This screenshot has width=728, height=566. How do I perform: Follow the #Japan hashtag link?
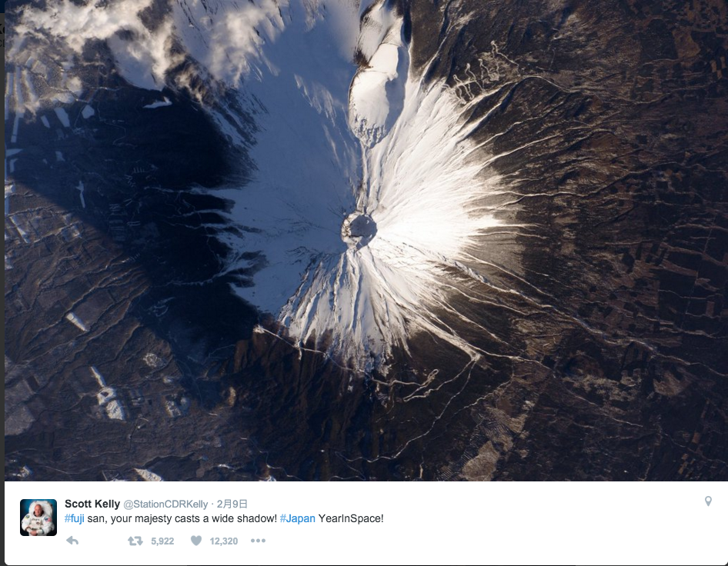pyautogui.click(x=298, y=518)
